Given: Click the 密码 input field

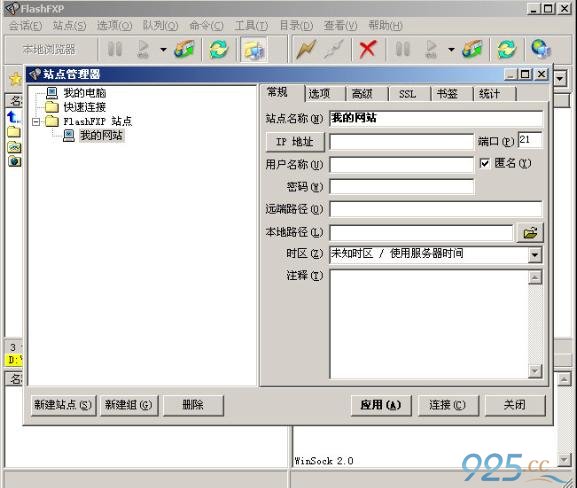Looking at the screenshot, I should [401, 187].
